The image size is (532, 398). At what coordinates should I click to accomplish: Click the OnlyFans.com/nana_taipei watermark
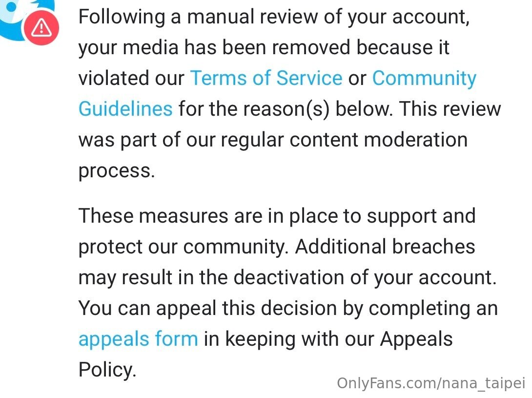430,383
